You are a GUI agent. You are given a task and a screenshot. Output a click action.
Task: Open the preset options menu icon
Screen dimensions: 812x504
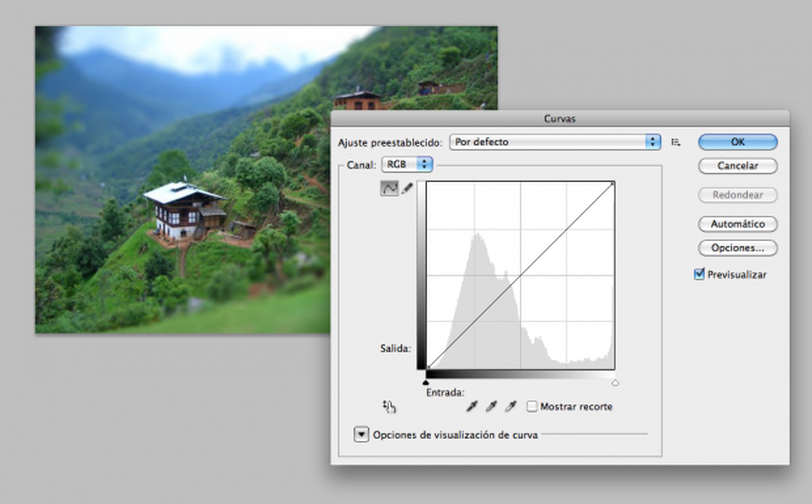[x=676, y=143]
